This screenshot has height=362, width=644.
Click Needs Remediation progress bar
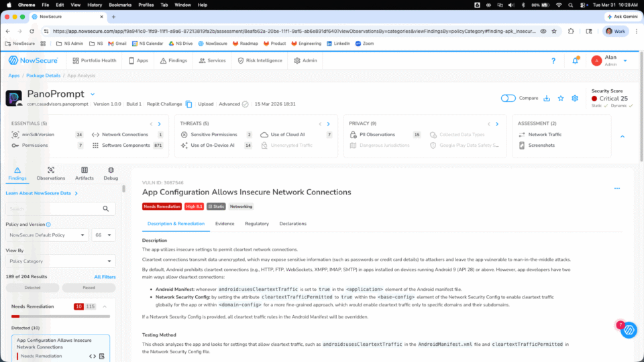click(x=61, y=316)
